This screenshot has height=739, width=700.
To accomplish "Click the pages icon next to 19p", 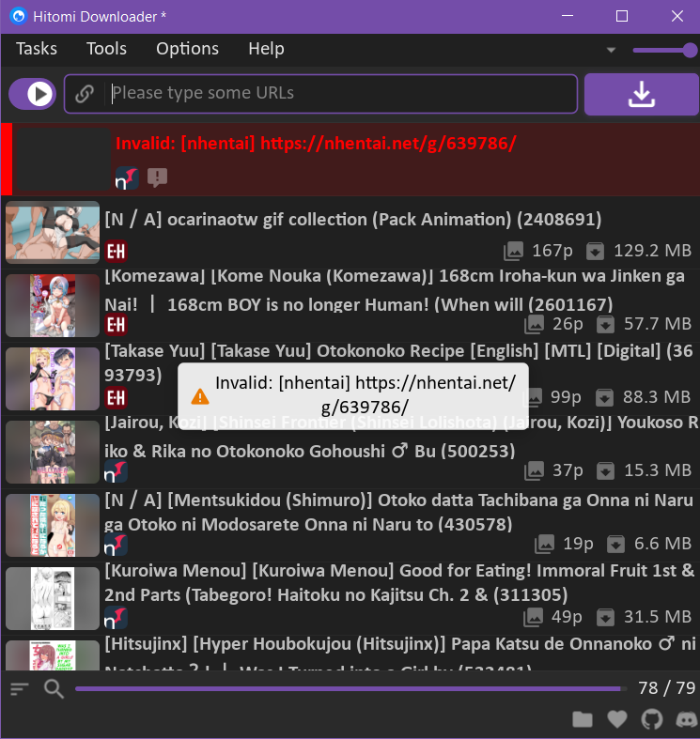I will point(544,544).
